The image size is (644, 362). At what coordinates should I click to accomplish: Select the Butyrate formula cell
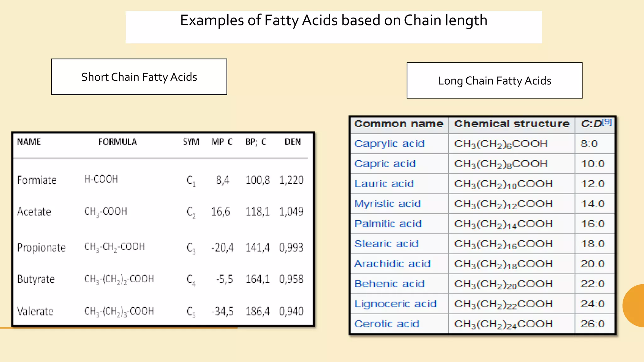coord(119,279)
